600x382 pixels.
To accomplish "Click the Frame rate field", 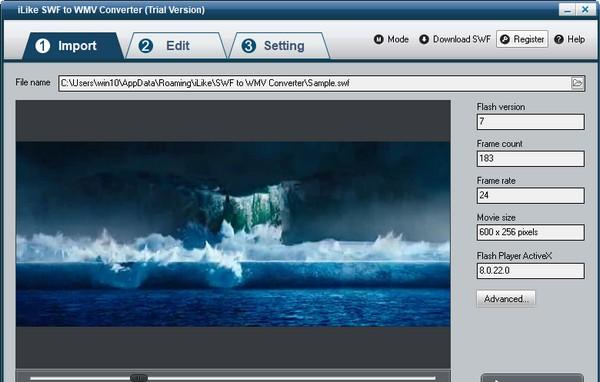I will point(530,195).
